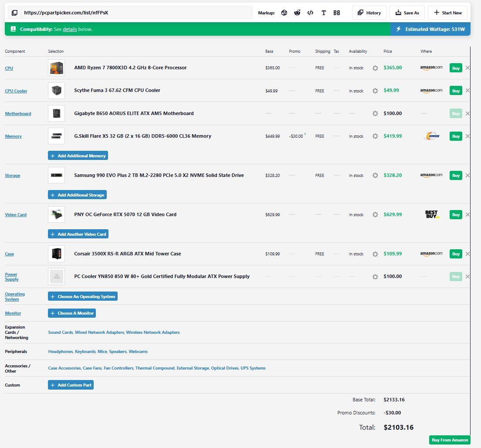Open the Case category link
Viewport: 481px width, 448px height.
[x=9, y=254]
